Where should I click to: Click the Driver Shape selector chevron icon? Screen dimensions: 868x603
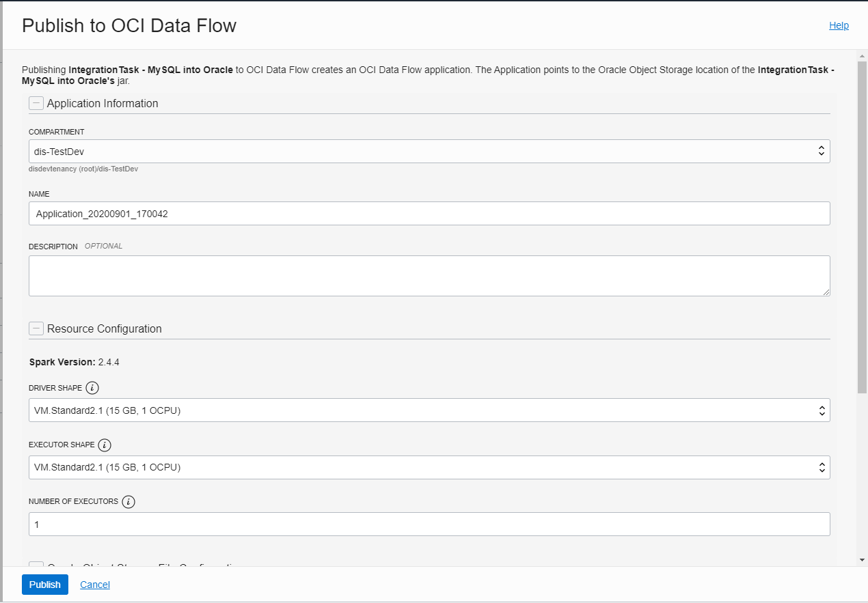coord(821,410)
